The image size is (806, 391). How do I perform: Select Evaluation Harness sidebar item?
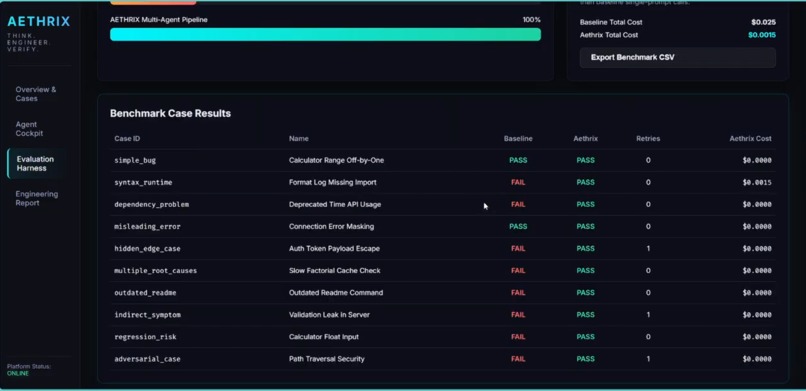coord(35,163)
